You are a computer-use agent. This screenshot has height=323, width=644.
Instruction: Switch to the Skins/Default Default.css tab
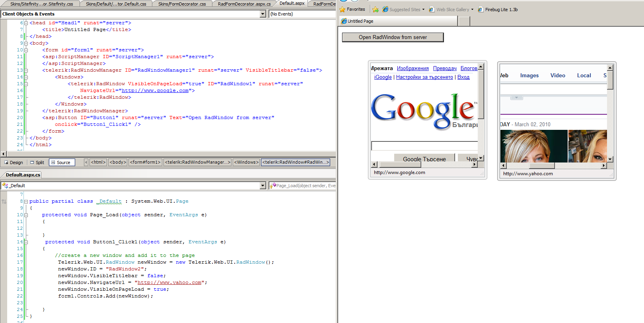click(x=116, y=4)
